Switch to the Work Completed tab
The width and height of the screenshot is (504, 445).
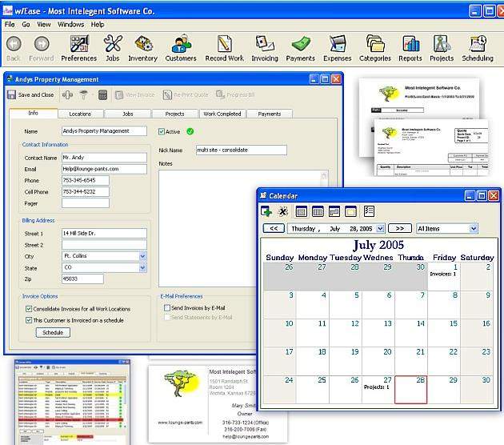[222, 114]
